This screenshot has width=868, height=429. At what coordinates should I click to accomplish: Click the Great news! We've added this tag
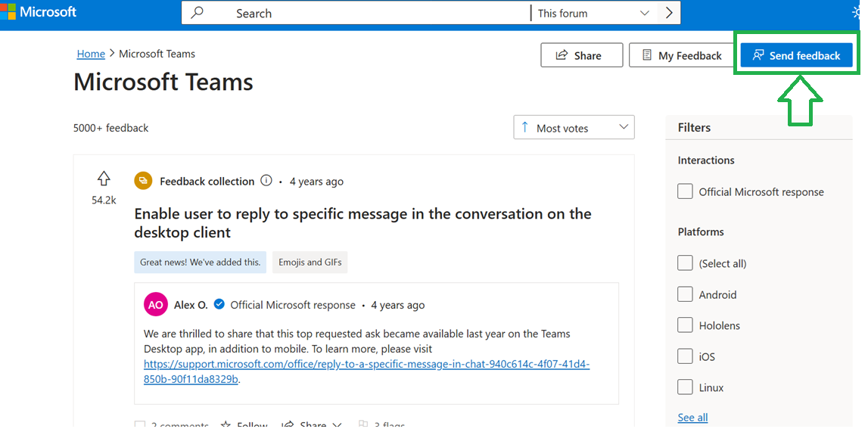point(200,262)
